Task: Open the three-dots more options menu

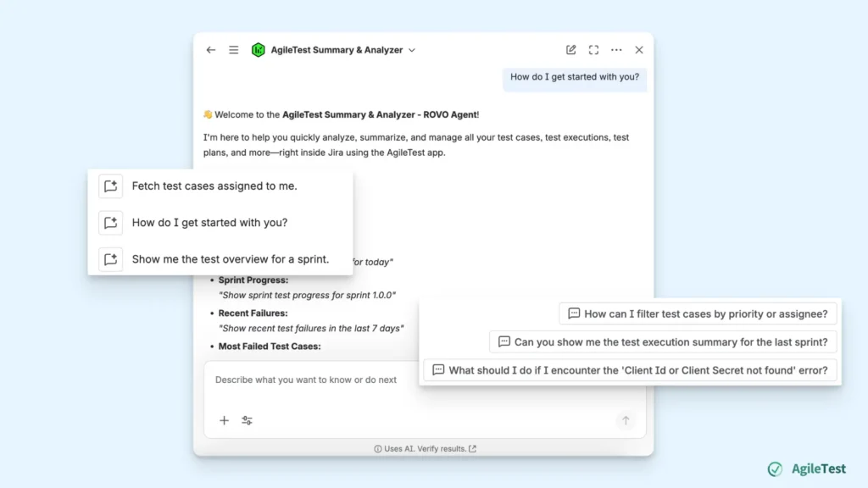Action: (x=616, y=50)
